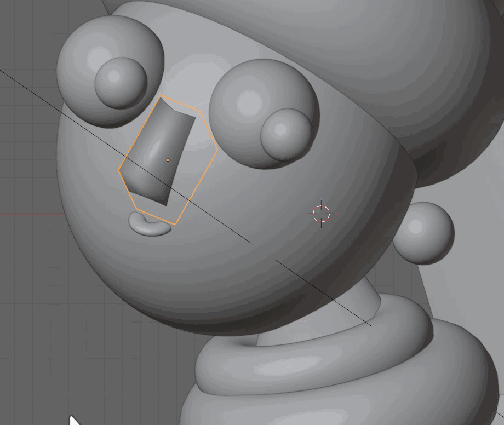Select the right small pupil sphere

287,135
